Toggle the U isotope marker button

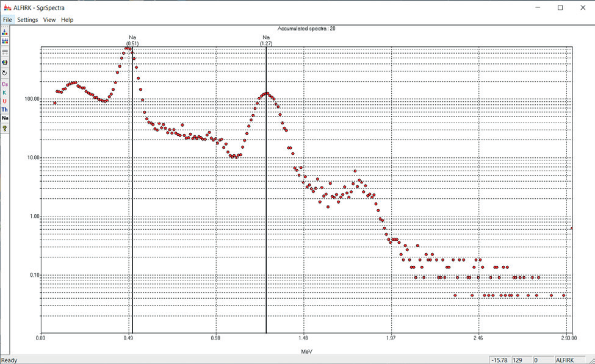(5, 101)
